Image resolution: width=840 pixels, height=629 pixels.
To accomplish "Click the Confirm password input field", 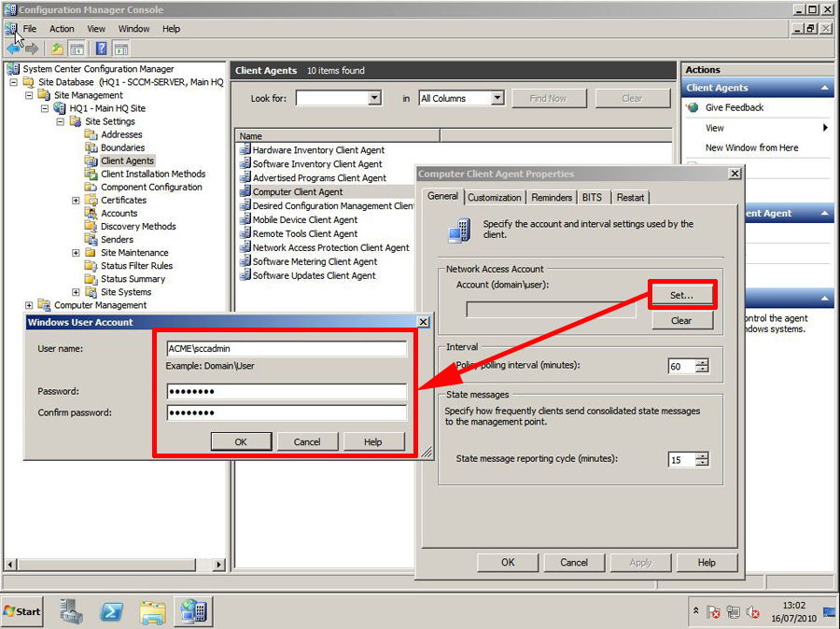I will [287, 412].
